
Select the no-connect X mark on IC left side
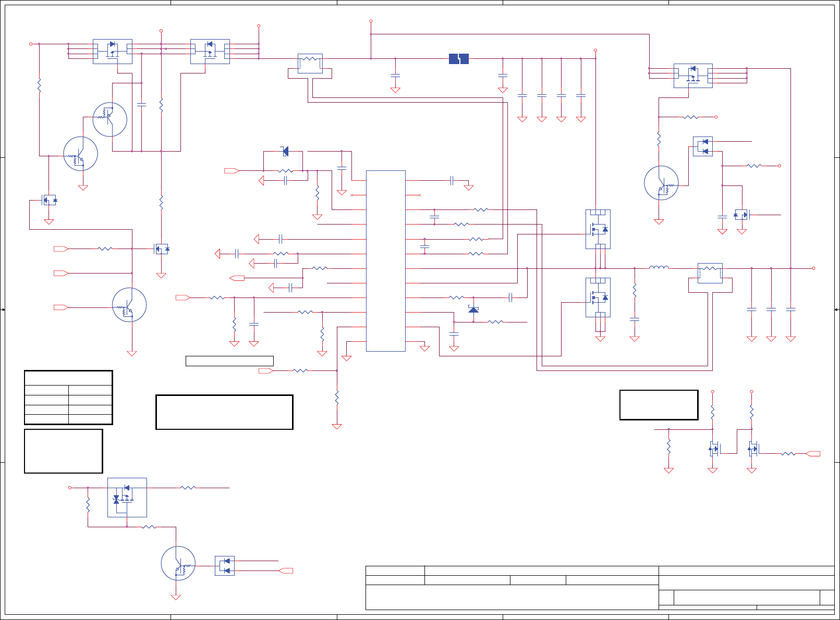point(351,195)
